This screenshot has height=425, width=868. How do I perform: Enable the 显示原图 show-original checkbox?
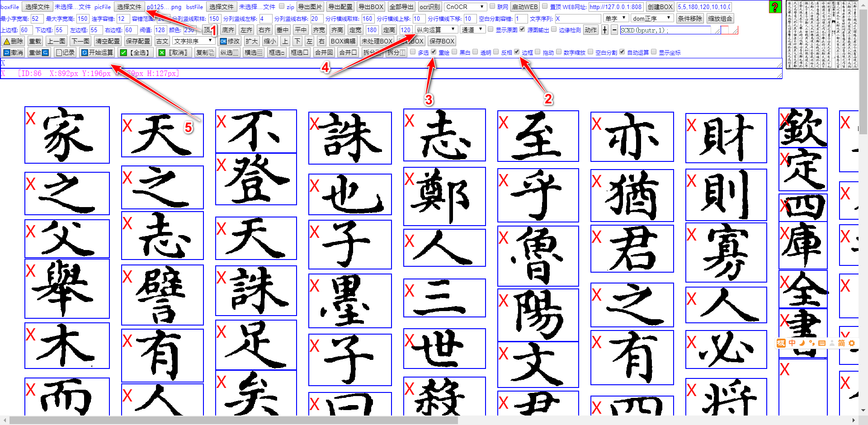point(491,29)
